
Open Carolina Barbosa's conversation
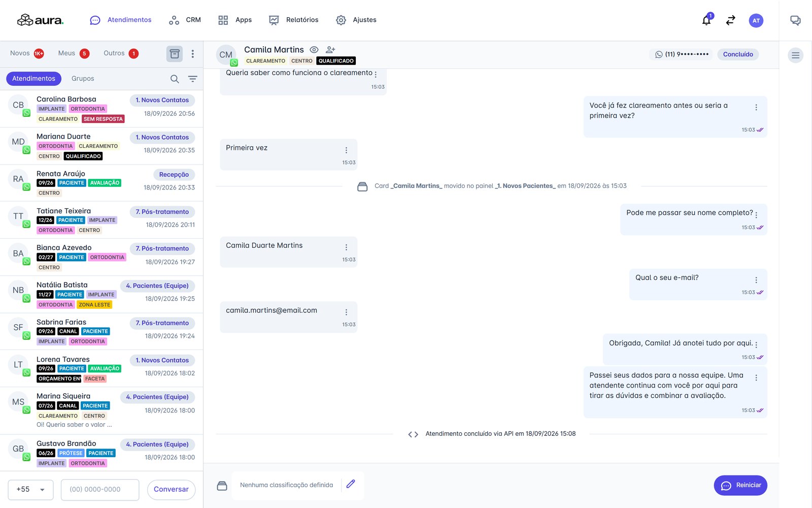tap(101, 109)
